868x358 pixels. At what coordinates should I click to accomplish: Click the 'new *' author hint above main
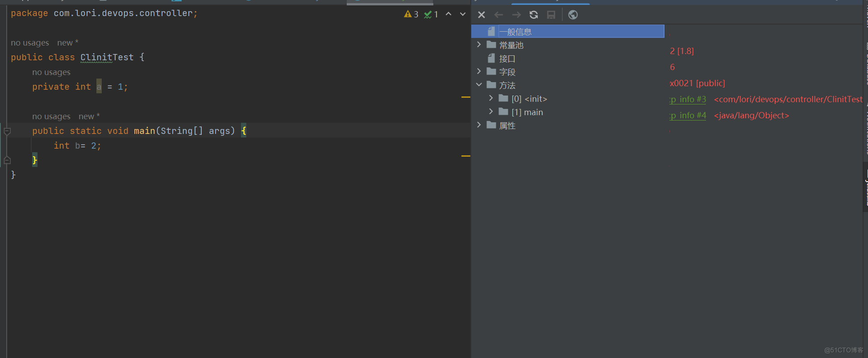[x=89, y=117]
